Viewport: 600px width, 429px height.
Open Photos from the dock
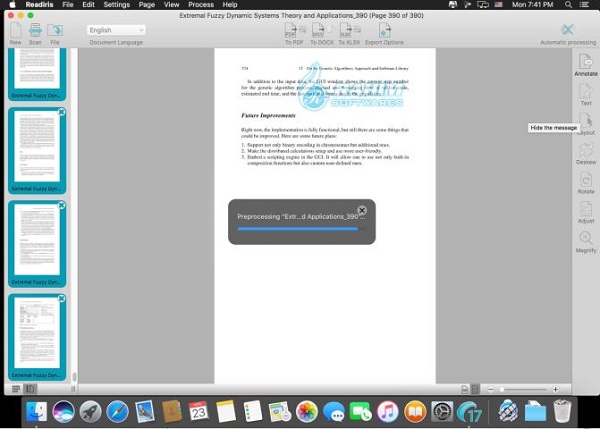coord(307,412)
